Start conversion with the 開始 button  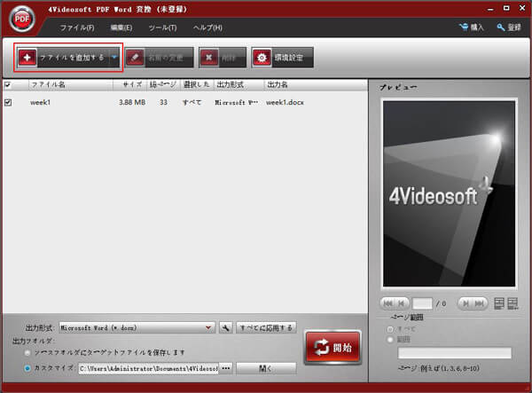[332, 348]
